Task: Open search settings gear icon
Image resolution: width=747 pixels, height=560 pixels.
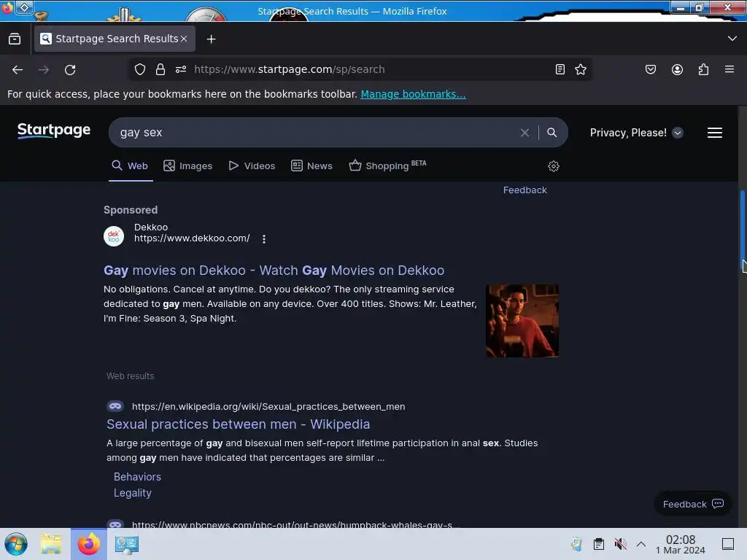Action: pos(553,166)
